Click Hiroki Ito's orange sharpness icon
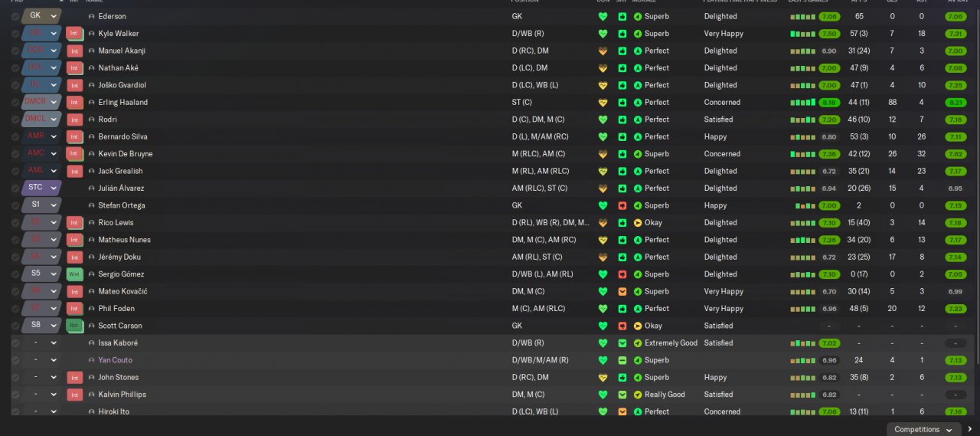Screen dimensions: 980x436 tap(622, 411)
